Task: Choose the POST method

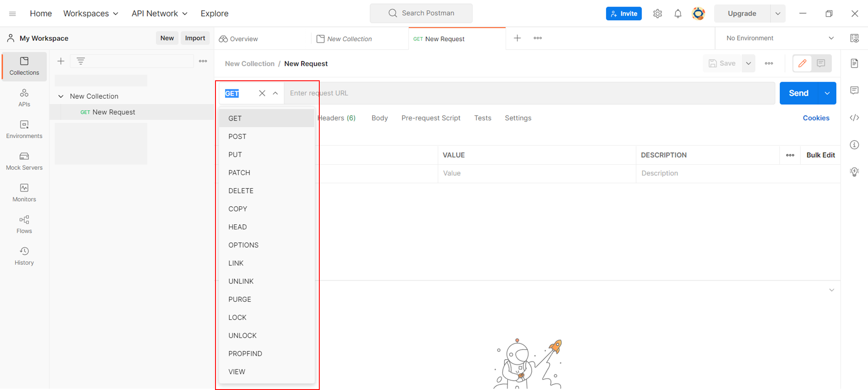Action: (267, 136)
